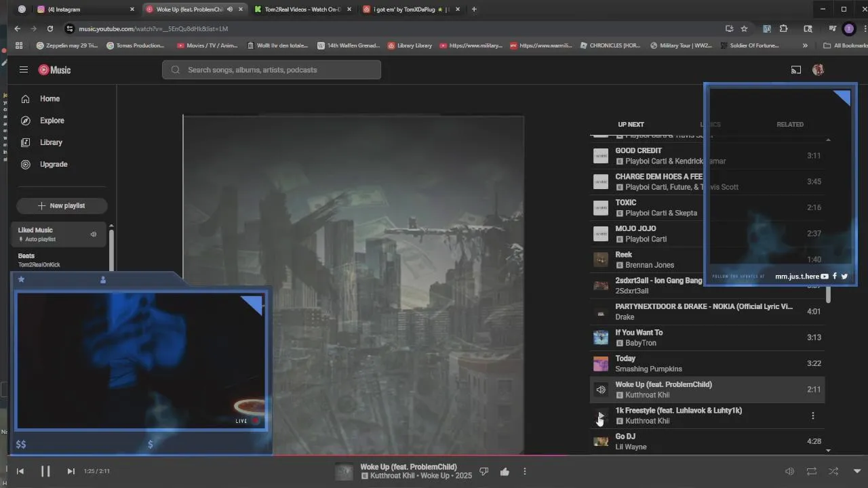Open the hamburger guide menu

(24, 70)
